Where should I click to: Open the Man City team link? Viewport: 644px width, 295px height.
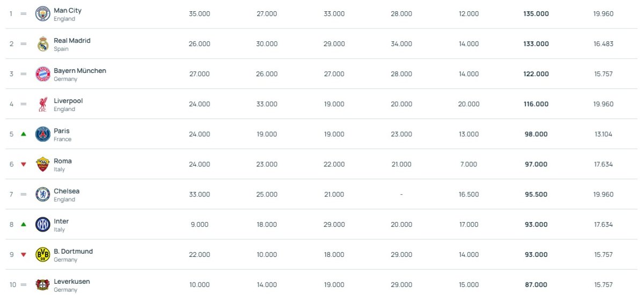pos(68,11)
